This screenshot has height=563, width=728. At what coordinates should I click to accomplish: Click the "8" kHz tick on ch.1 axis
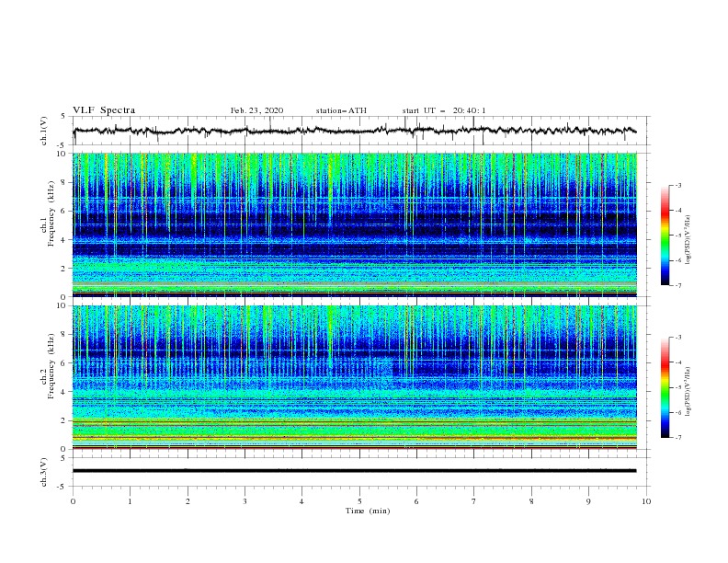click(x=63, y=182)
